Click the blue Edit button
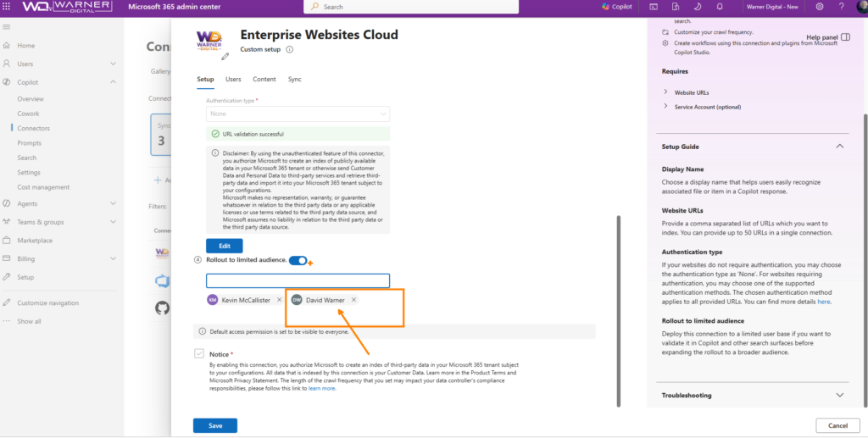 pyautogui.click(x=224, y=246)
